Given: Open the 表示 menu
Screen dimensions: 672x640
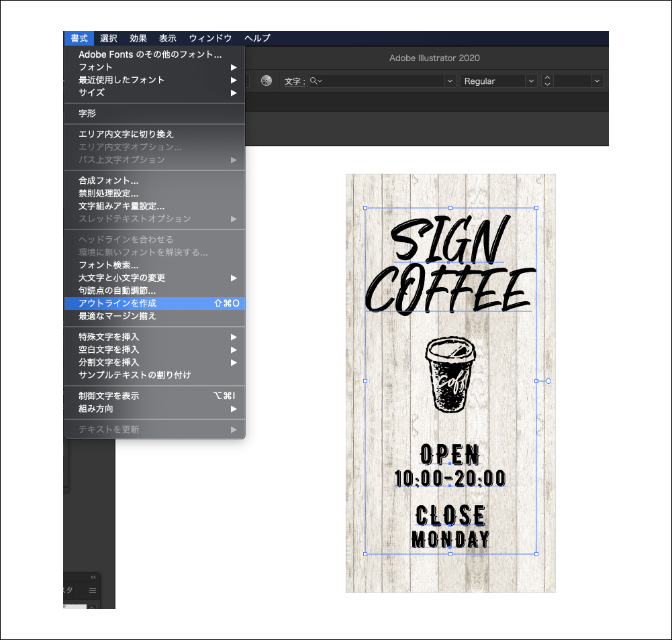Looking at the screenshot, I should (168, 38).
